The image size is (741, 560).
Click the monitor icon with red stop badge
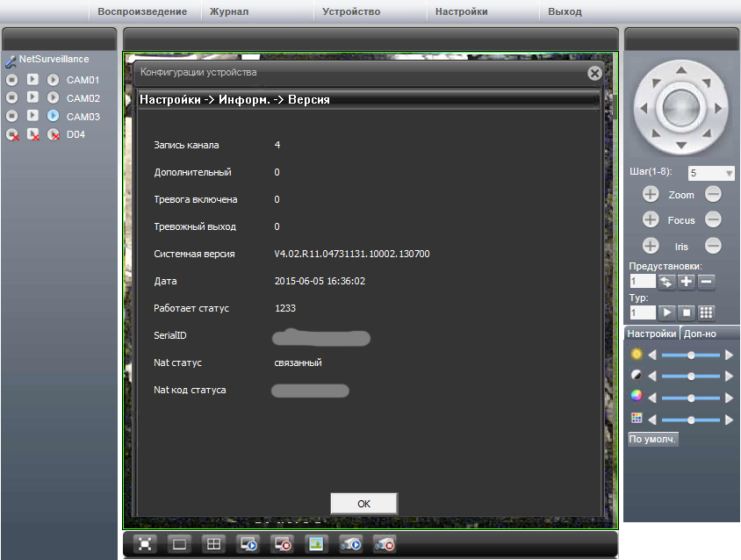[283, 544]
